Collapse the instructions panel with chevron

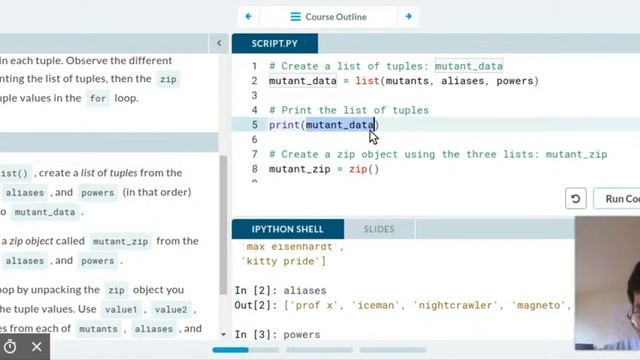tap(219, 43)
